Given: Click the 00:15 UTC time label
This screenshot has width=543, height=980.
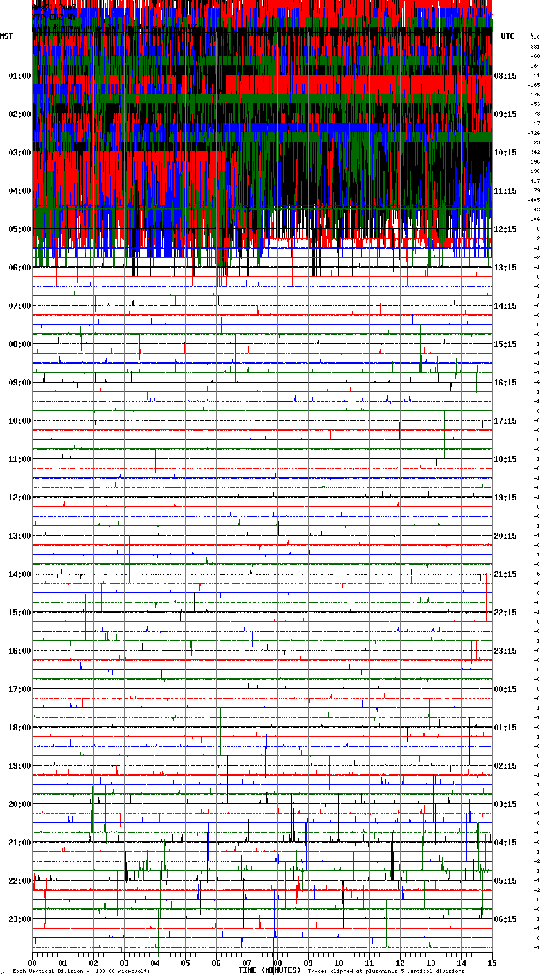Looking at the screenshot, I should (505, 689).
